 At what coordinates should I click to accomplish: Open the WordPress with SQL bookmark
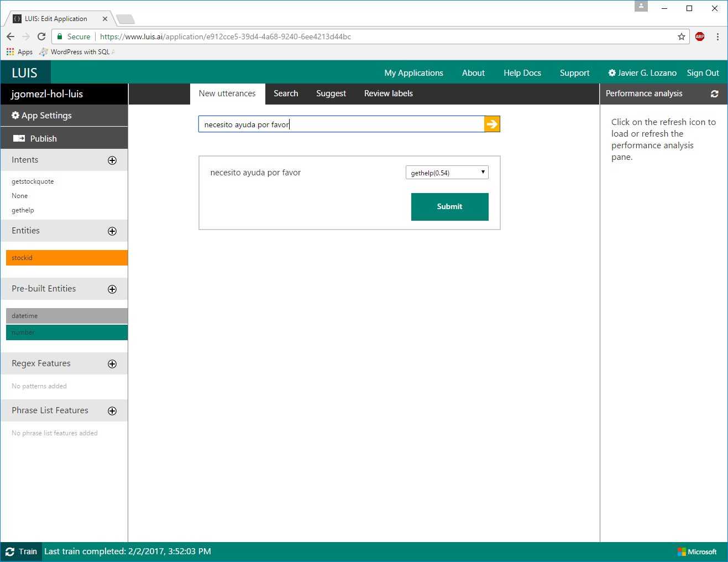76,51
